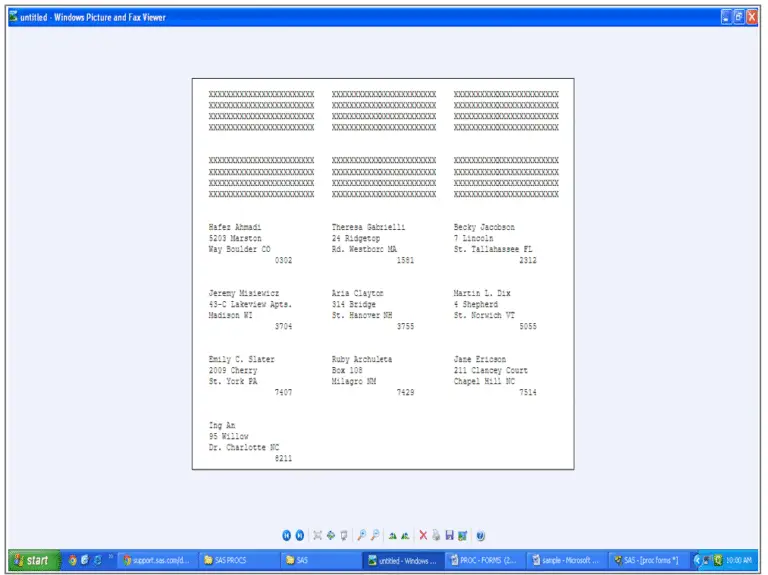Viewport: 768px width, 575px height.
Task: Delete the image with red X
Action: pos(423,536)
